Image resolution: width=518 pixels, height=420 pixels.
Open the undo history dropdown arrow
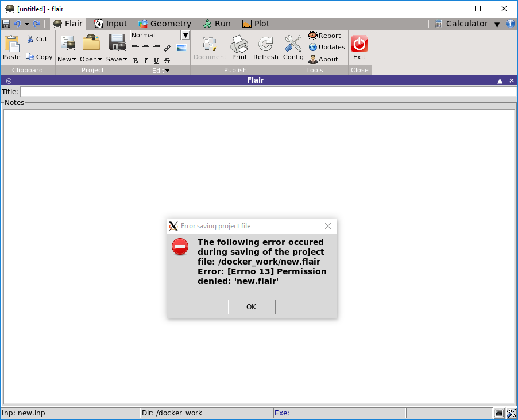pos(26,24)
